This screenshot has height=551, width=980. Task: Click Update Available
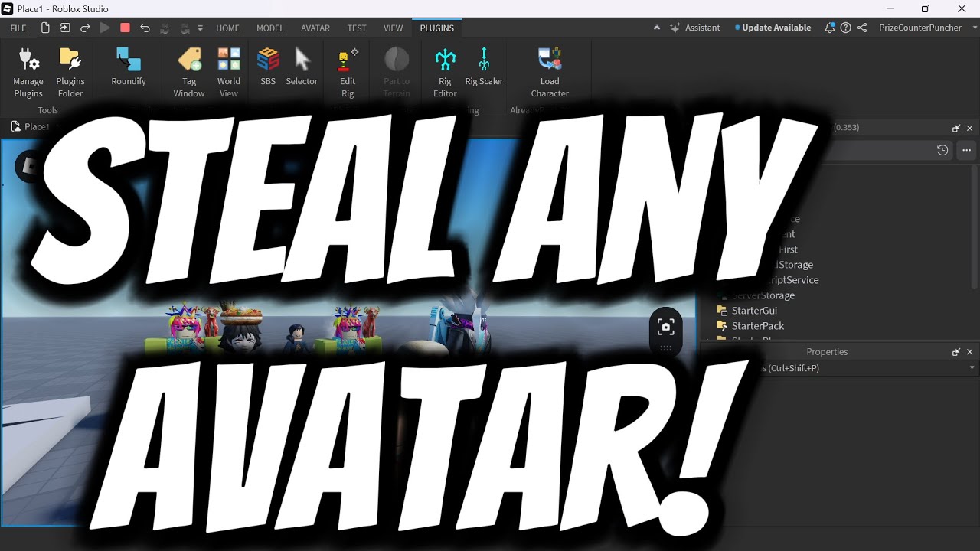(x=773, y=28)
